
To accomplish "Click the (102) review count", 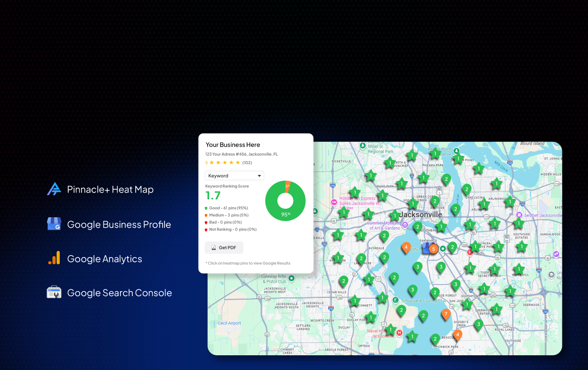I will (247, 163).
